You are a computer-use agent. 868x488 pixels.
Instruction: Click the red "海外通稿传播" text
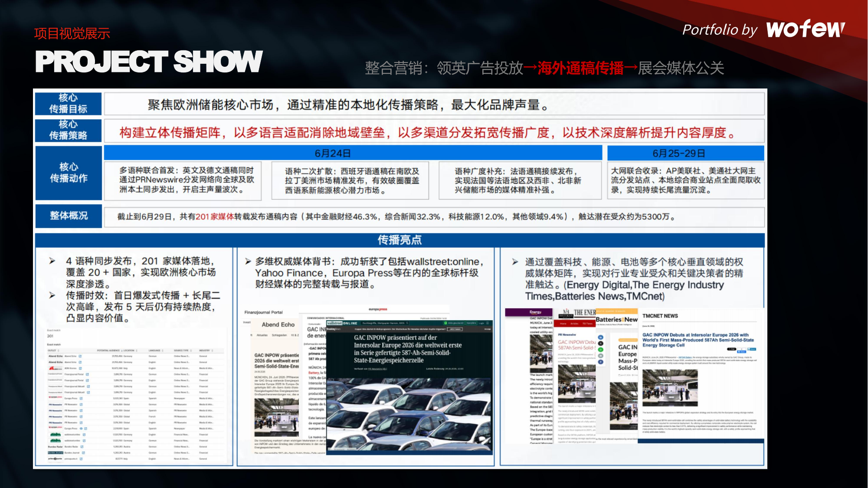tap(580, 68)
